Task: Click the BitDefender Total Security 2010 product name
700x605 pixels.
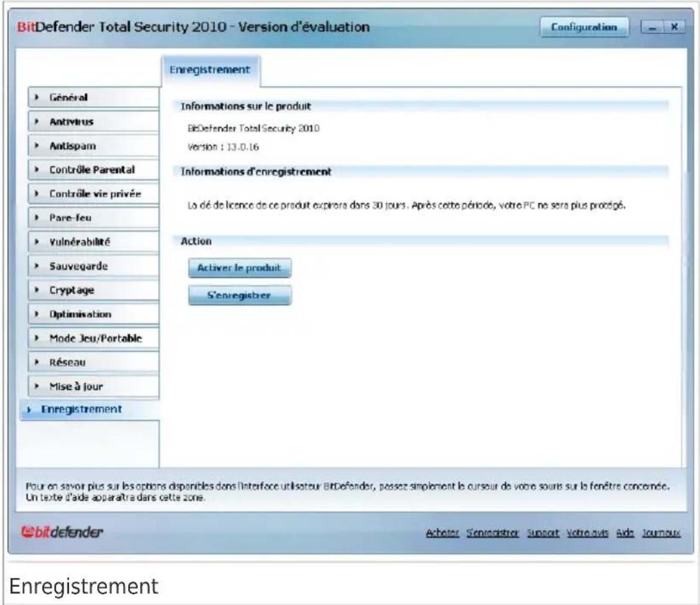Action: 254,129
